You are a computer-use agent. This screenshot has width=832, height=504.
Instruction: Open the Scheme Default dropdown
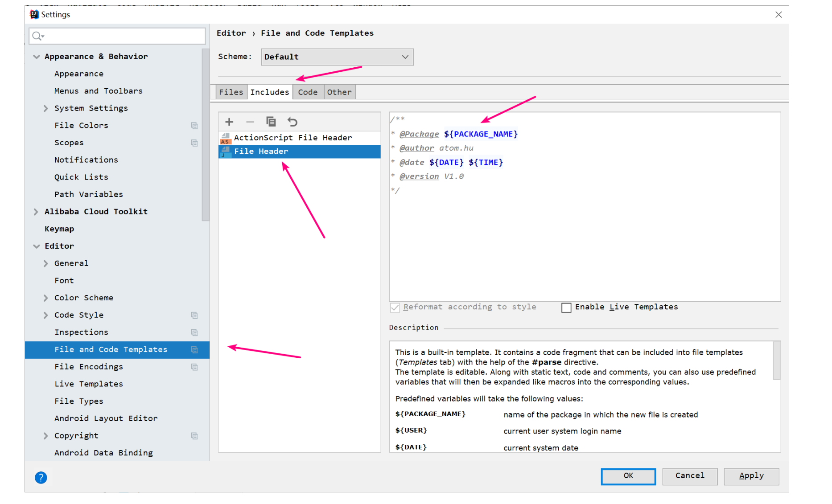[x=337, y=57]
